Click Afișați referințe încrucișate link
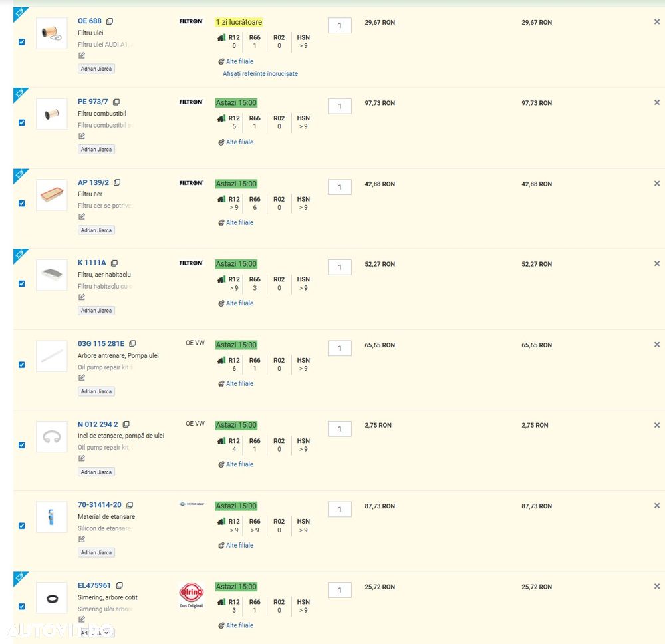This screenshot has height=644, width=665. tap(261, 73)
